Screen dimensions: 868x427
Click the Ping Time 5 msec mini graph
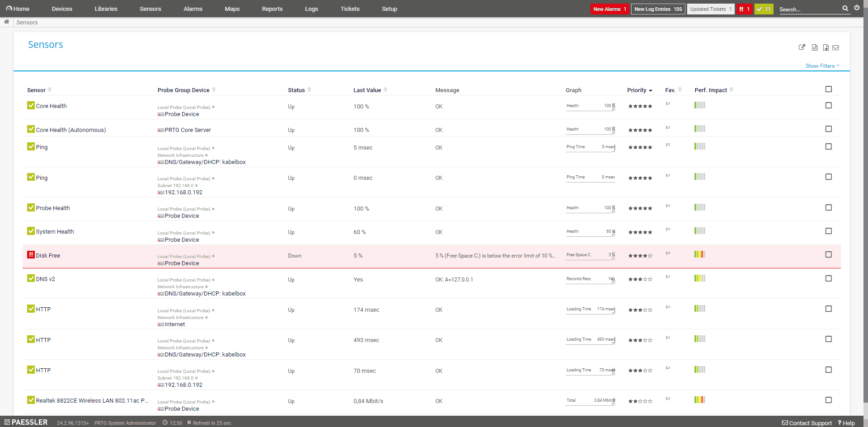590,147
